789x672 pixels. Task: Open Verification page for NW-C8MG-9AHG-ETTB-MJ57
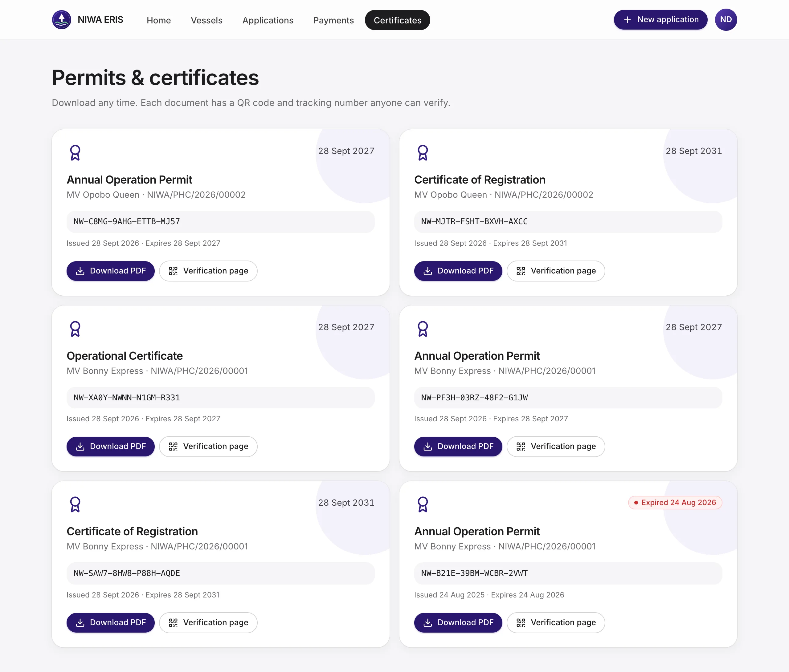208,271
